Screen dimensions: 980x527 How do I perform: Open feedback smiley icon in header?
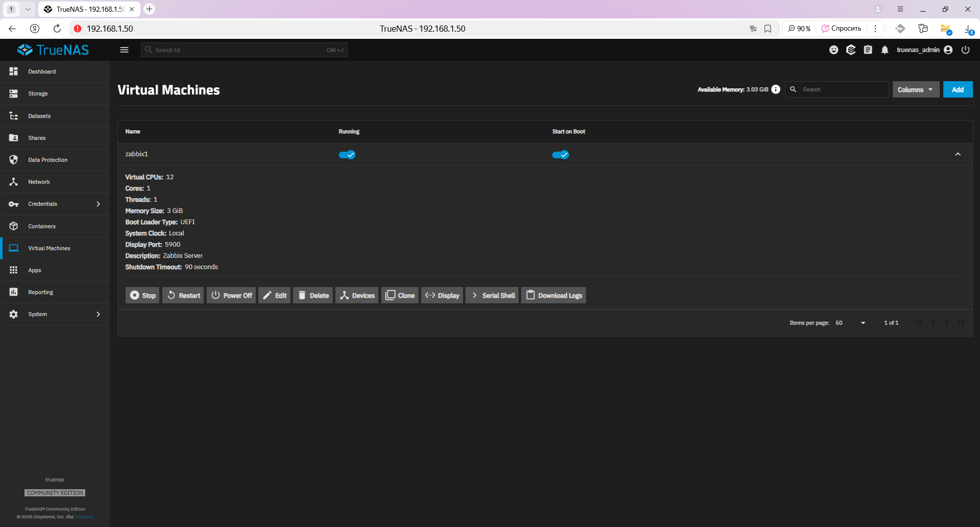834,50
